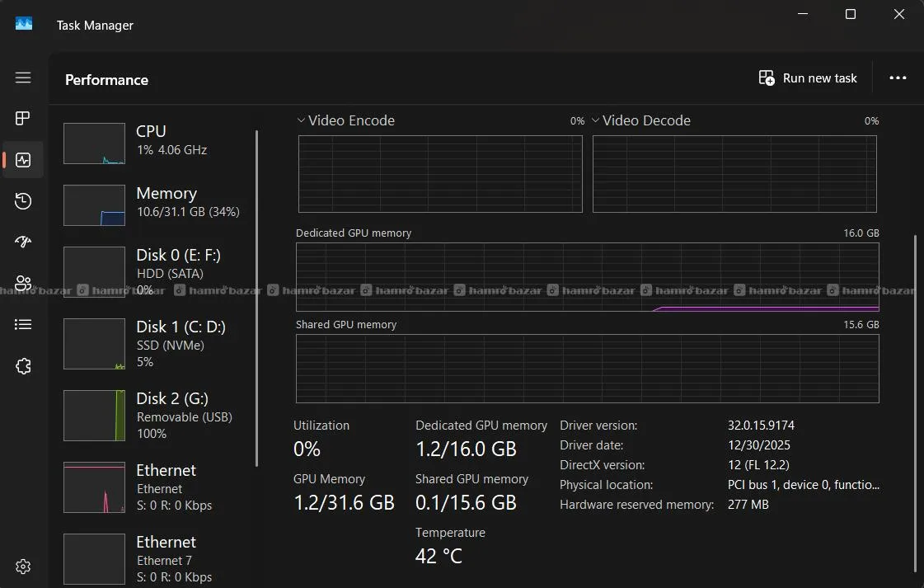The width and height of the screenshot is (924, 588).
Task: Click the CPU usage mini graph
Action: click(x=94, y=143)
